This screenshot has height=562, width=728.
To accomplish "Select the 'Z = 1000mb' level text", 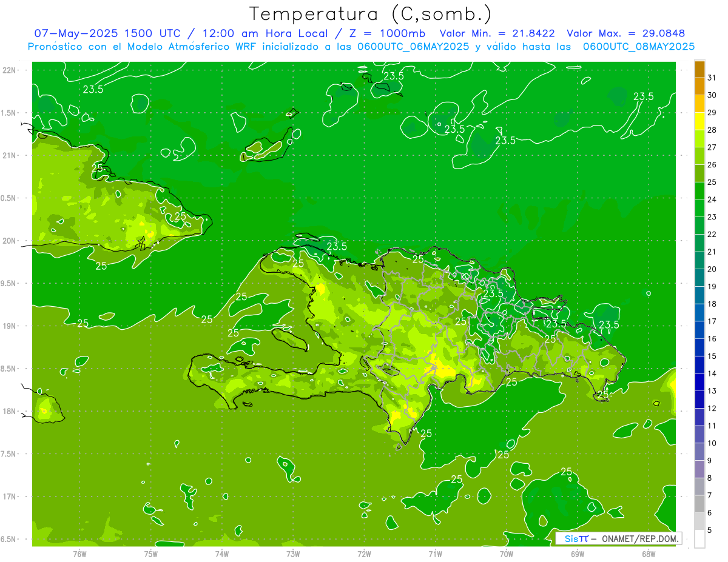I will [385, 33].
